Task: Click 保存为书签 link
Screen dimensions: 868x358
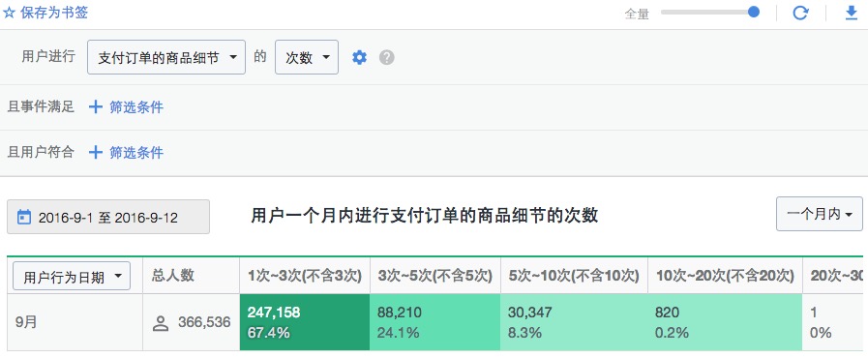Action: pos(54,13)
